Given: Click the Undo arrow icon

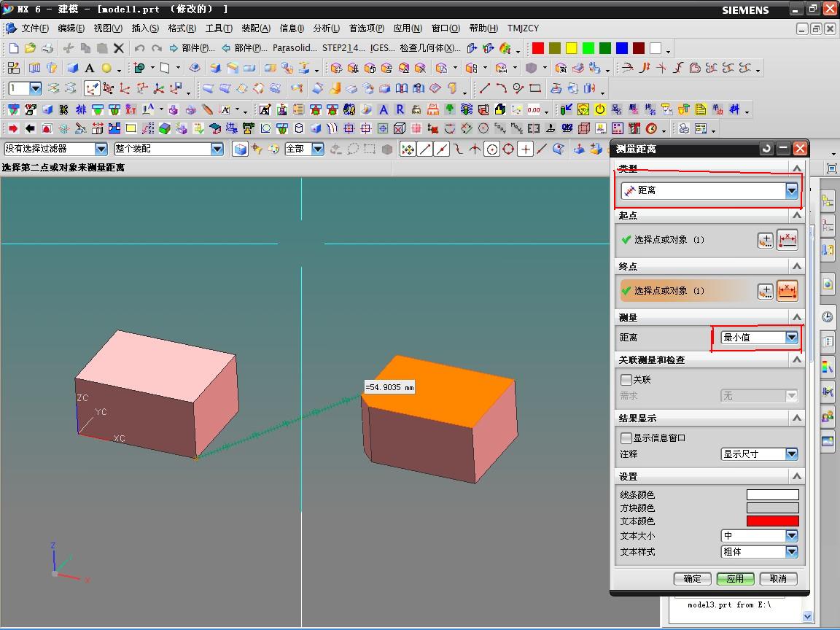Looking at the screenshot, I should pyautogui.click(x=139, y=48).
